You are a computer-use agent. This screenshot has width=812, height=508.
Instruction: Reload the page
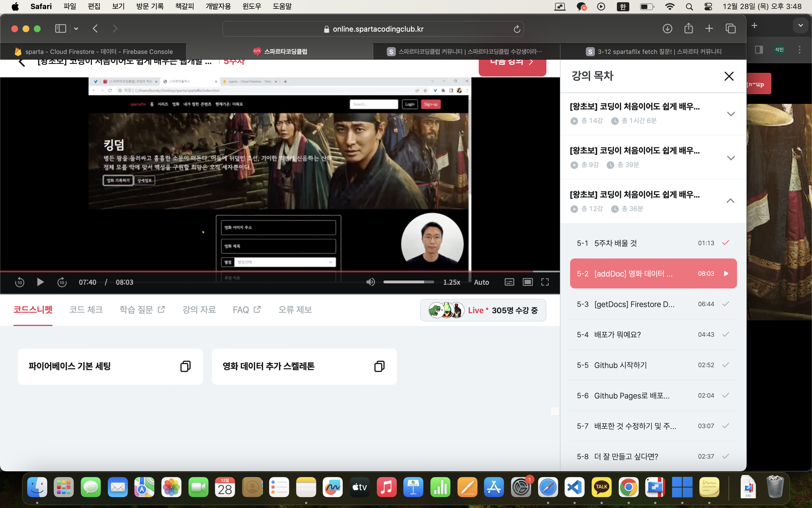(517, 29)
